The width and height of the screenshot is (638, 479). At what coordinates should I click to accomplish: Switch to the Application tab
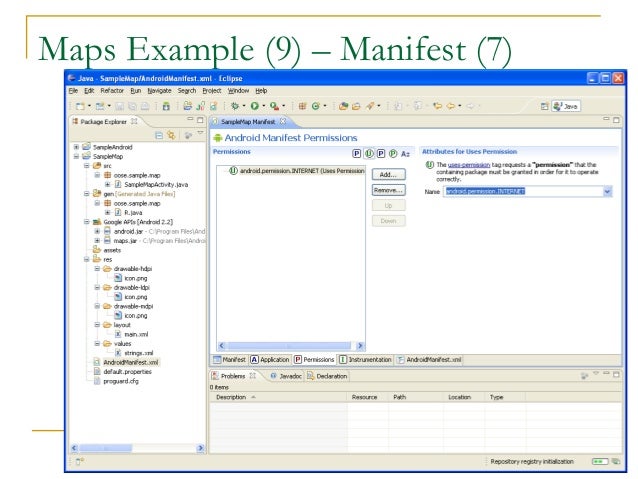pyautogui.click(x=269, y=360)
